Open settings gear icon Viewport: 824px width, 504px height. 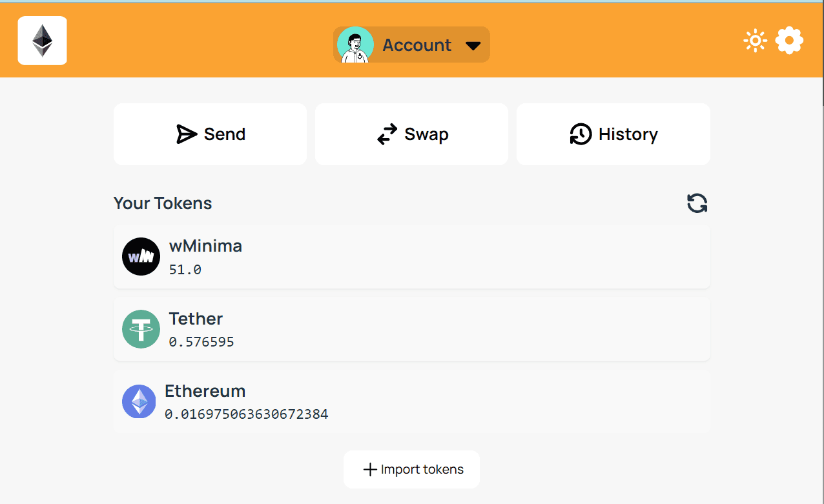tap(789, 41)
